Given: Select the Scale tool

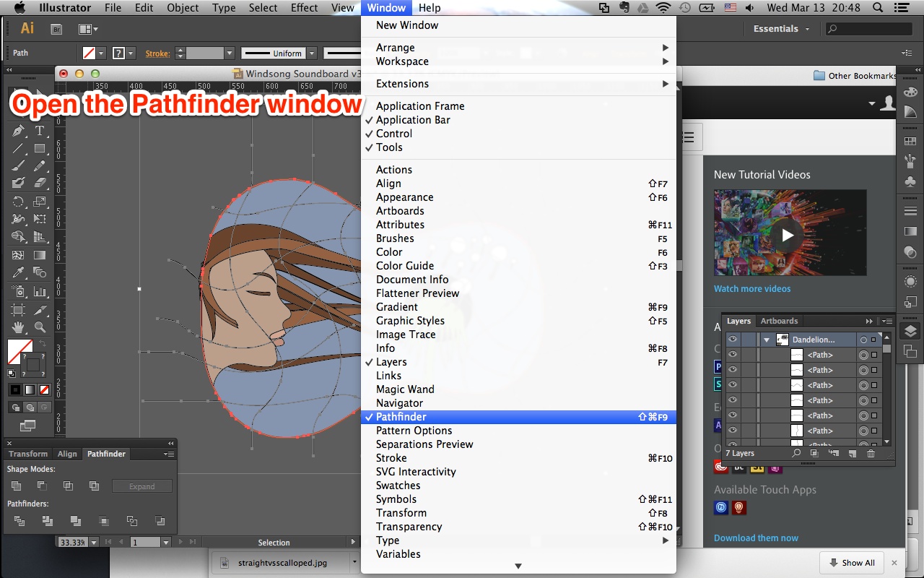Looking at the screenshot, I should [40, 202].
